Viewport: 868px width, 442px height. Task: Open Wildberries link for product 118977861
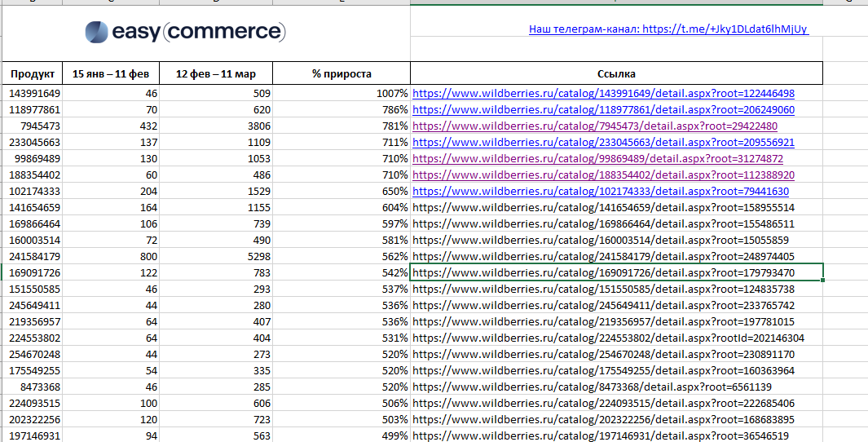tap(603, 110)
